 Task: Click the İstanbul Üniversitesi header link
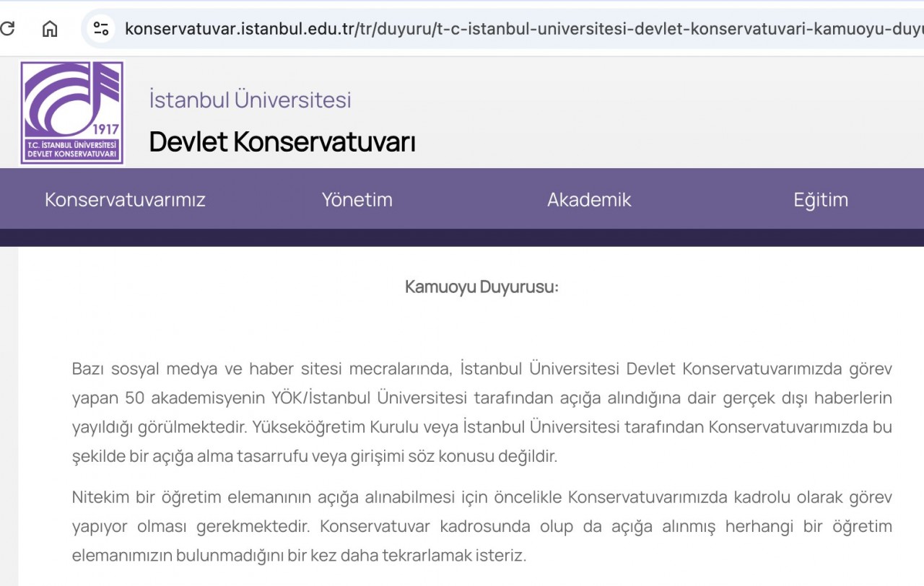pyautogui.click(x=249, y=99)
